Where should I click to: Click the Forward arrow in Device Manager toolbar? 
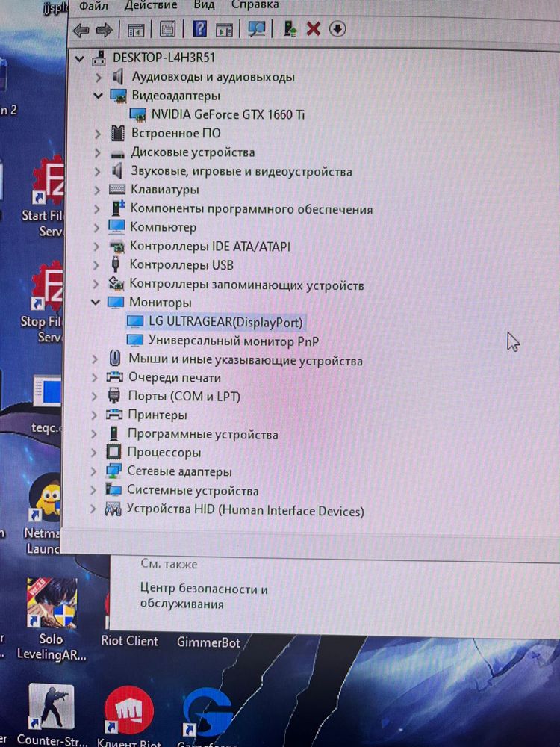tap(104, 30)
